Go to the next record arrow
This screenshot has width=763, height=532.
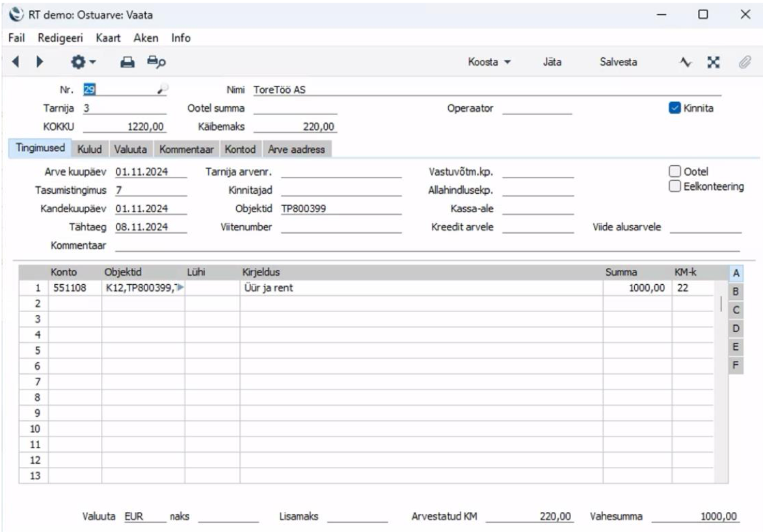pyautogui.click(x=39, y=62)
